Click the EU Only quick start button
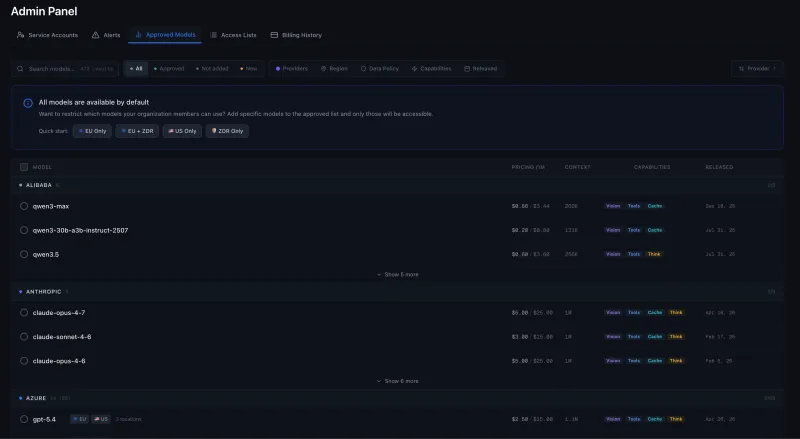 pyautogui.click(x=92, y=131)
